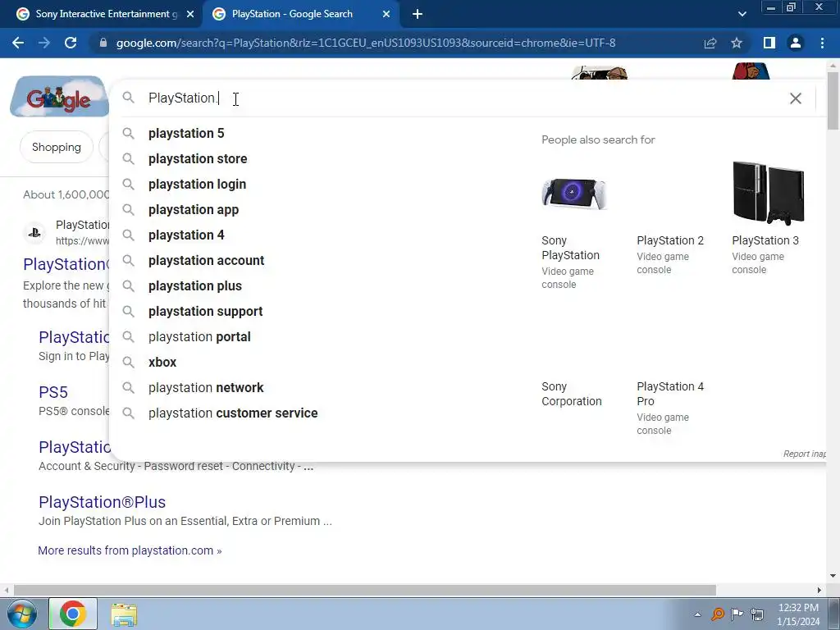Image resolution: width=840 pixels, height=630 pixels.
Task: Toggle the Chrome side panel
Action: coord(769,43)
